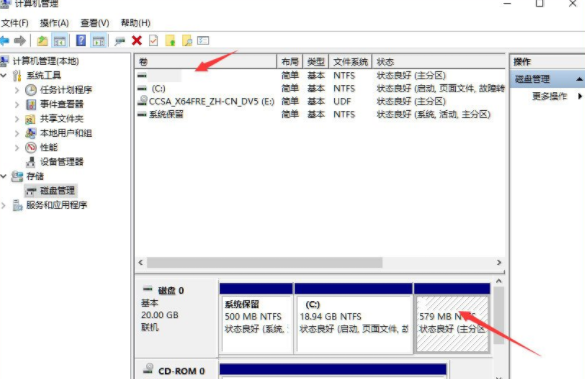Click the 文件系统 column header
The image size is (585, 379).
pos(351,62)
